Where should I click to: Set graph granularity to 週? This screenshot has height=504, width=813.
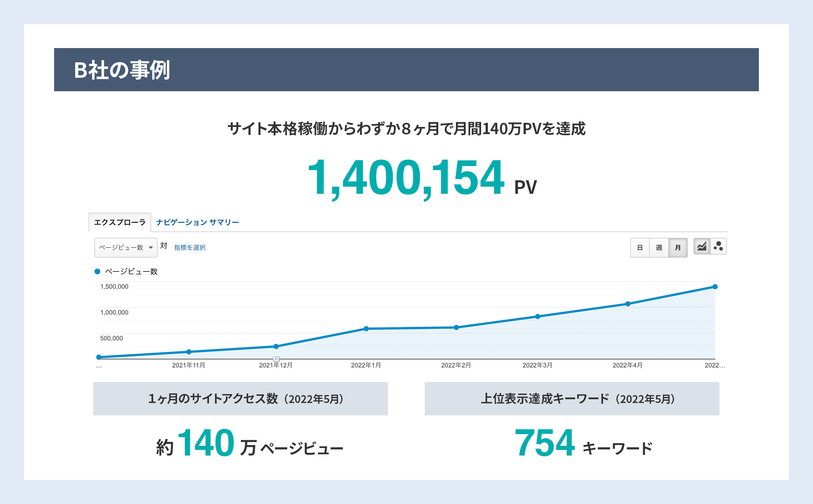pos(659,247)
